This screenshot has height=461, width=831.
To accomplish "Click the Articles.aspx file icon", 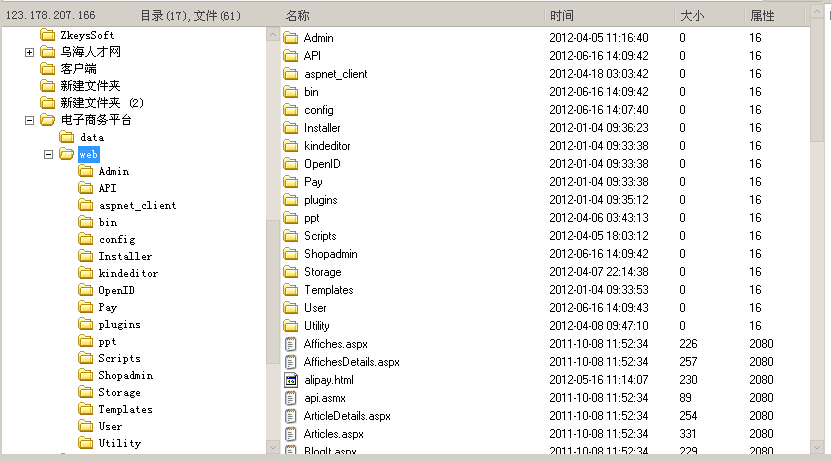I will pos(290,434).
